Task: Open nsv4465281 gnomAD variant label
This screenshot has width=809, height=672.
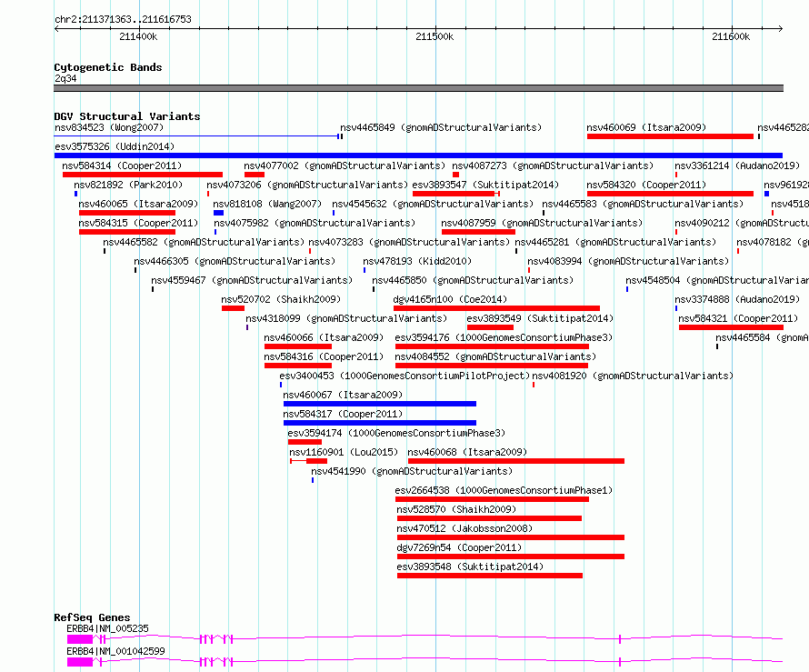Action: pos(615,242)
